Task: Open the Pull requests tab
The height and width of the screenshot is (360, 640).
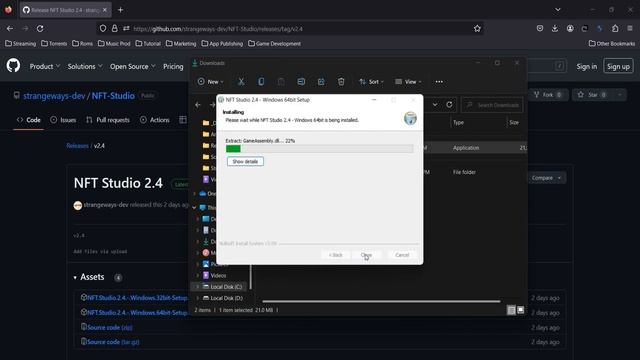Action: pyautogui.click(x=108, y=120)
